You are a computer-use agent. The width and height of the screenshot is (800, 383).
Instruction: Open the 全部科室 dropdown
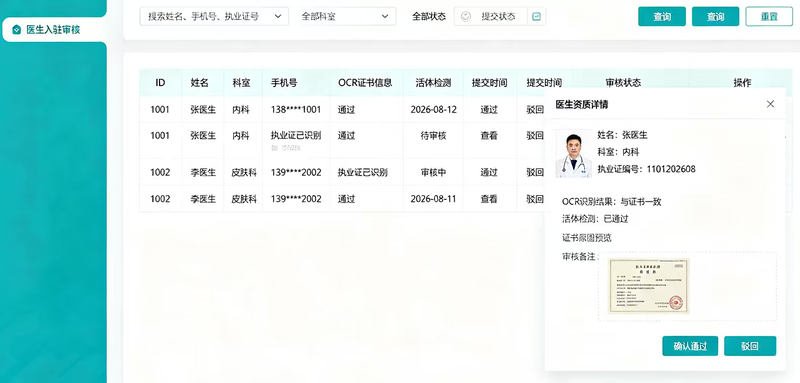[345, 16]
